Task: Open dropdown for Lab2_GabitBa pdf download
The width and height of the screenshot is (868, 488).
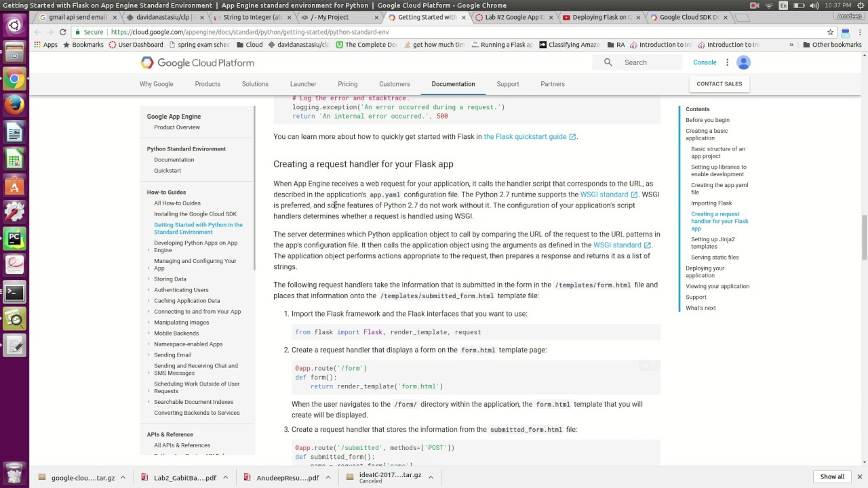Action: pos(226,477)
